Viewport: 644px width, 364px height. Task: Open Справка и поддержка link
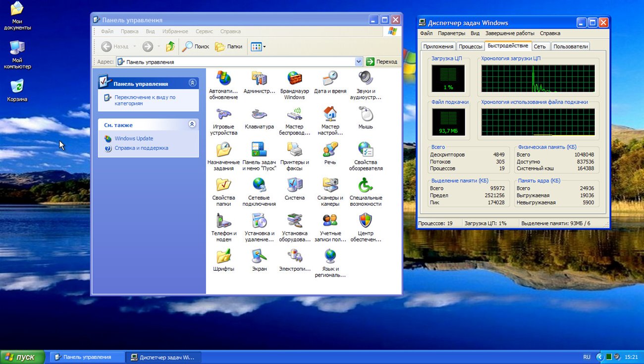point(141,148)
